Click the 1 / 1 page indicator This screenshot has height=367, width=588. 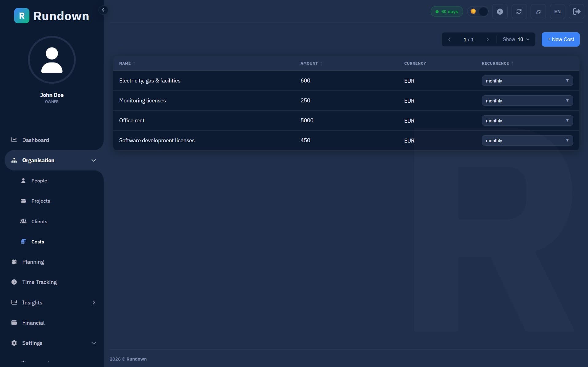click(468, 40)
